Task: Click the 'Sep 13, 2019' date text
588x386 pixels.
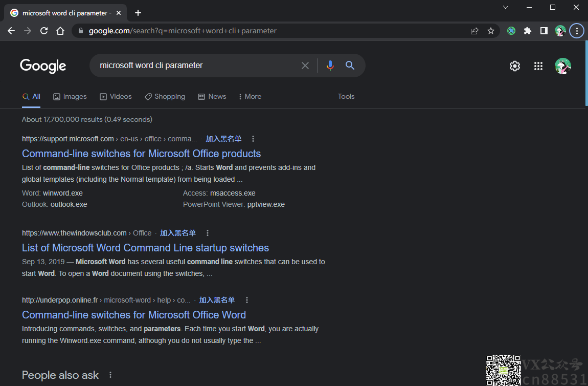Action: tap(43, 262)
